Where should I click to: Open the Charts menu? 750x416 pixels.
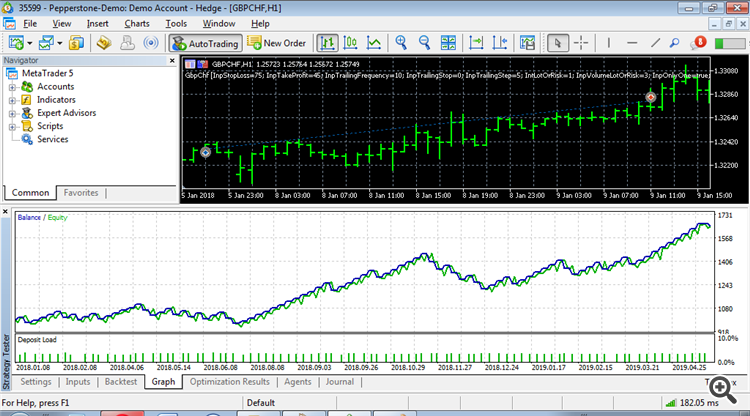[137, 23]
